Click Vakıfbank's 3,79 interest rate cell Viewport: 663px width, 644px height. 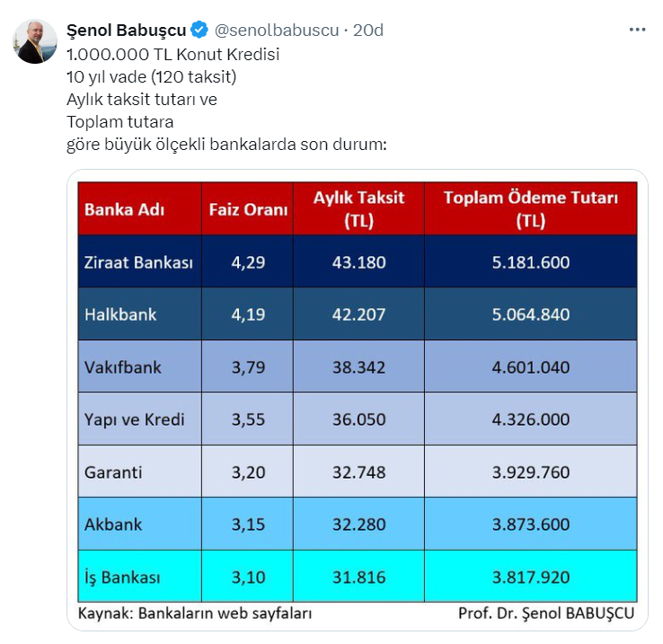pos(248,366)
